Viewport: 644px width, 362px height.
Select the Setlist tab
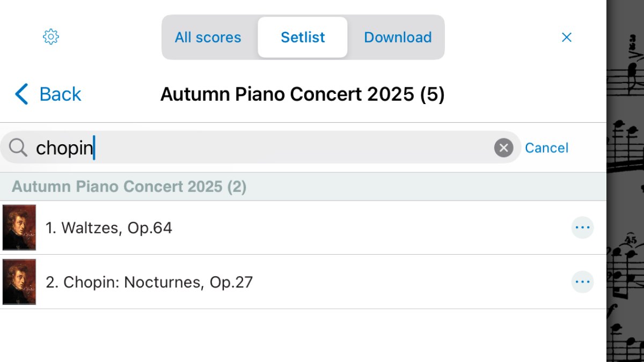click(x=303, y=38)
